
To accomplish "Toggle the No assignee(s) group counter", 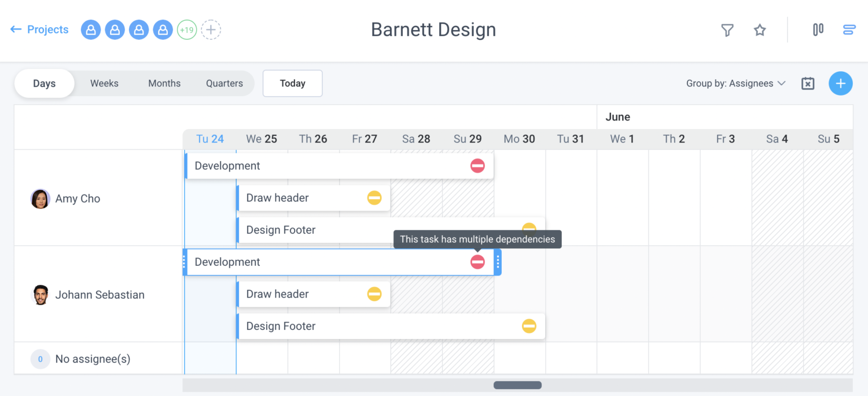I will coord(40,359).
